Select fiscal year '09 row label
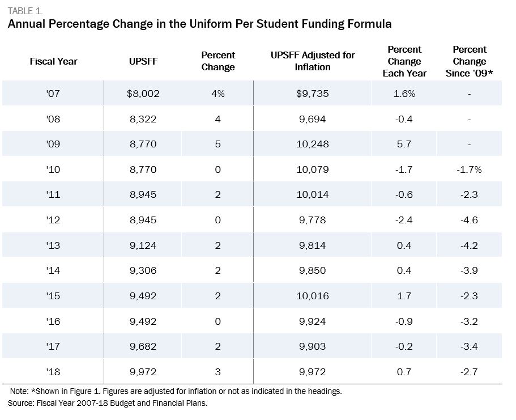 (53, 144)
